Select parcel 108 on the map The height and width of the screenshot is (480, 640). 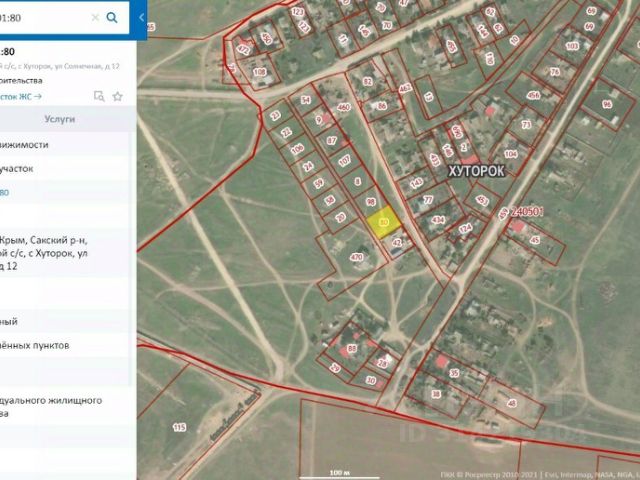coord(259,72)
